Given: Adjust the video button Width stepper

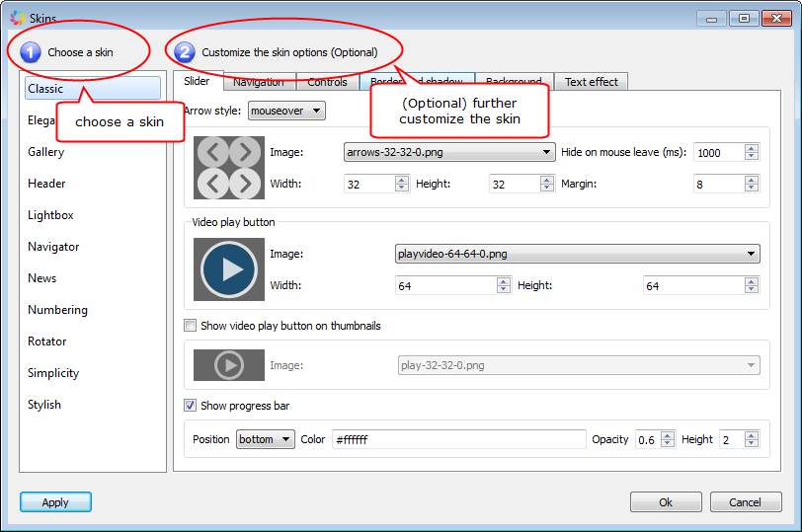Looking at the screenshot, I should [x=504, y=285].
